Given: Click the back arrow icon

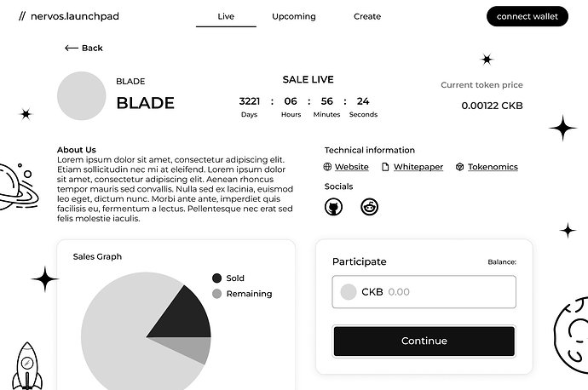Looking at the screenshot, I should coord(72,48).
